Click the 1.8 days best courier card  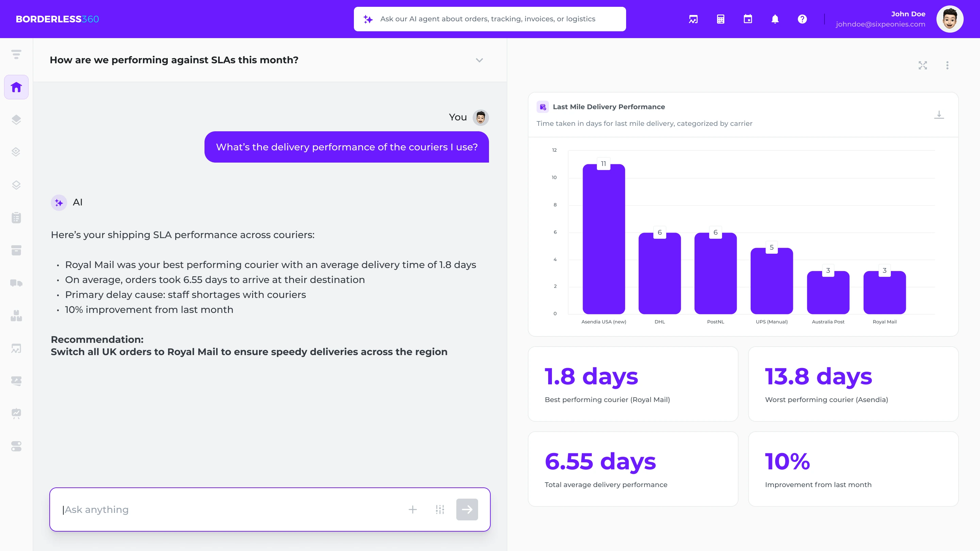click(633, 384)
